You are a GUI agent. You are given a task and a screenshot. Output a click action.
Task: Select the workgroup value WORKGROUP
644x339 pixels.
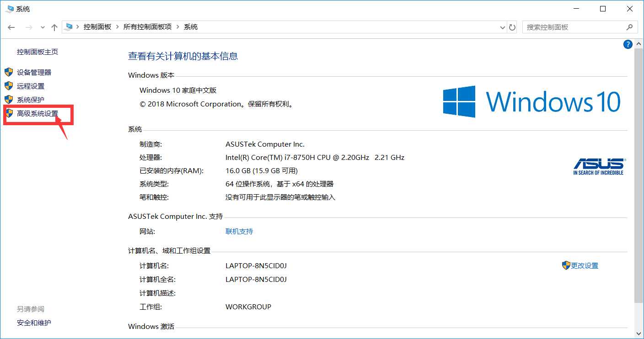click(x=248, y=307)
